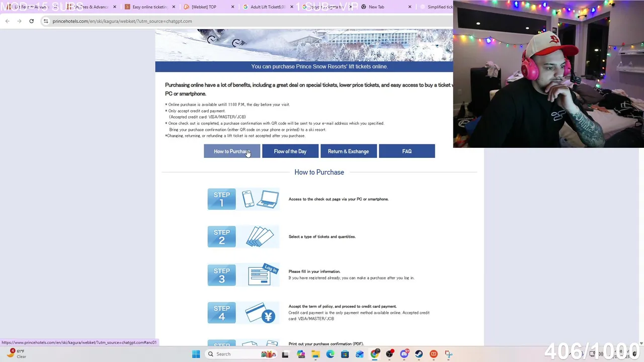Click the taskbar Search box
This screenshot has height=362, width=644.
point(240,354)
